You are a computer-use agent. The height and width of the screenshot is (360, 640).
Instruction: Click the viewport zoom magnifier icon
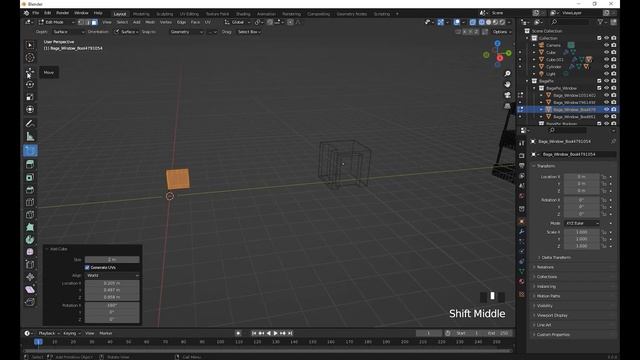(x=507, y=74)
